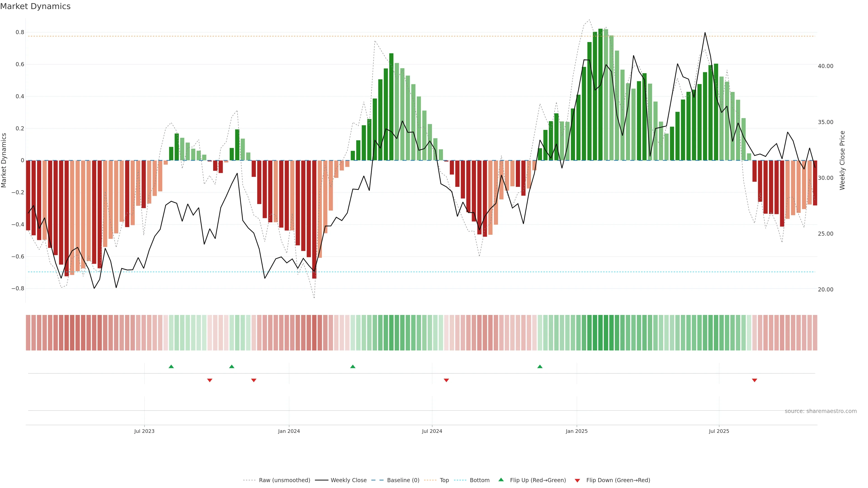868x488 pixels.
Task: Click the red triangle icon in the legend
Action: [x=577, y=480]
